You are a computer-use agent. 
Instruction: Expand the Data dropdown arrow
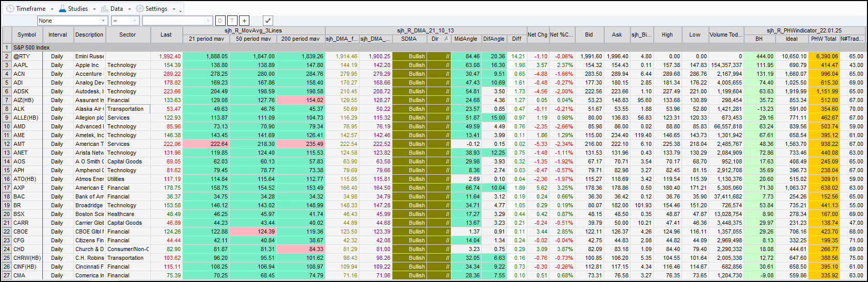click(129, 9)
